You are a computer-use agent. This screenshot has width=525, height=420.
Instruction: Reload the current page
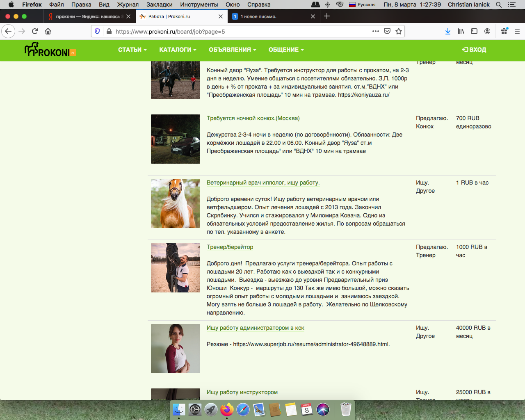35,31
